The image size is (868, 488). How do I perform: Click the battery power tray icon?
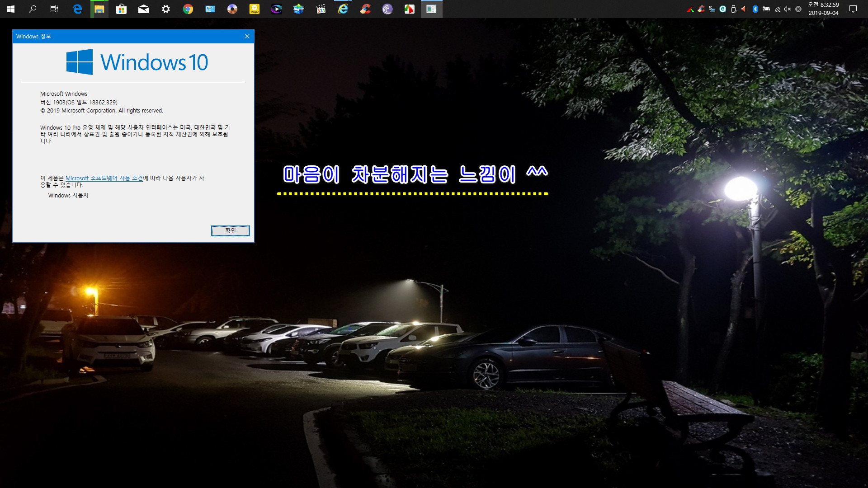[766, 9]
